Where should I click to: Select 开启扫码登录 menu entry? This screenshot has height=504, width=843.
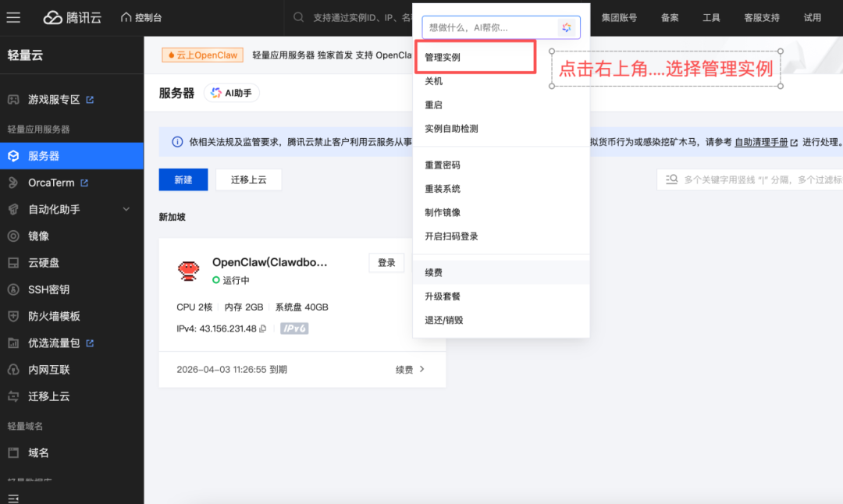[x=500, y=236]
